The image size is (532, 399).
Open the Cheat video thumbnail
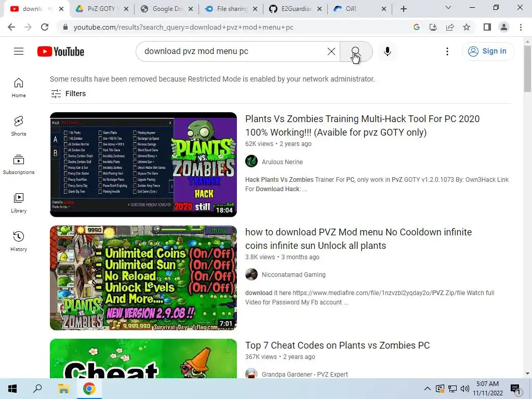pyautogui.click(x=143, y=358)
